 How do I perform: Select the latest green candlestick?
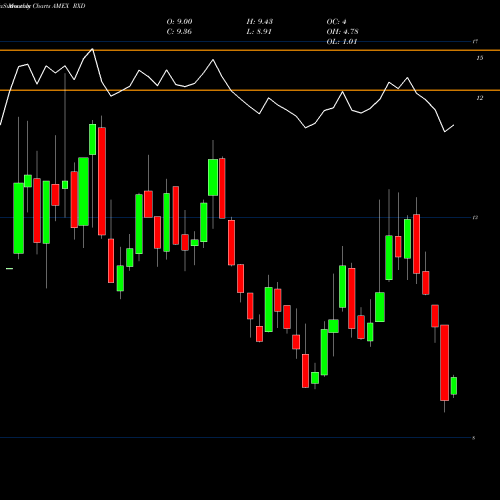pyautogui.click(x=453, y=386)
